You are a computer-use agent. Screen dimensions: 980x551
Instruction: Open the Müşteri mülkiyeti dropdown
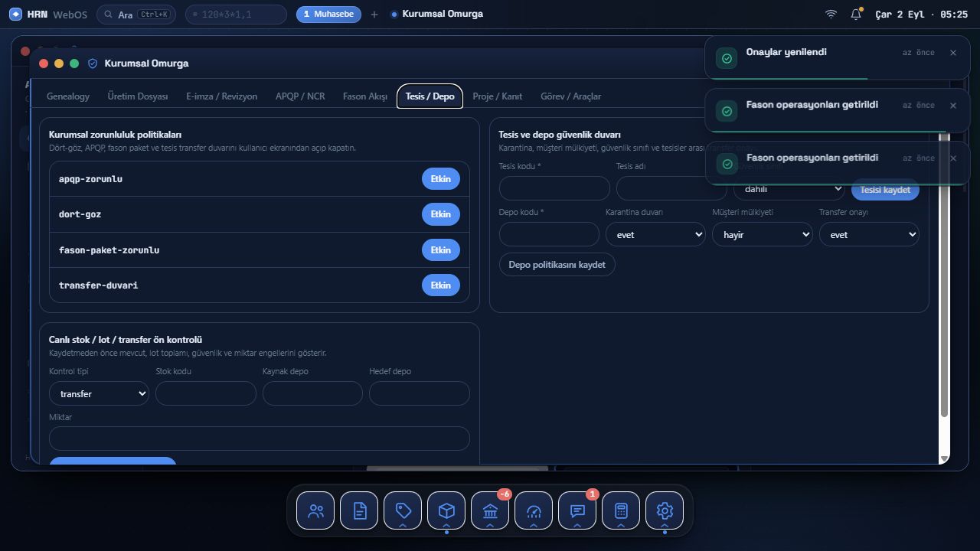click(763, 234)
